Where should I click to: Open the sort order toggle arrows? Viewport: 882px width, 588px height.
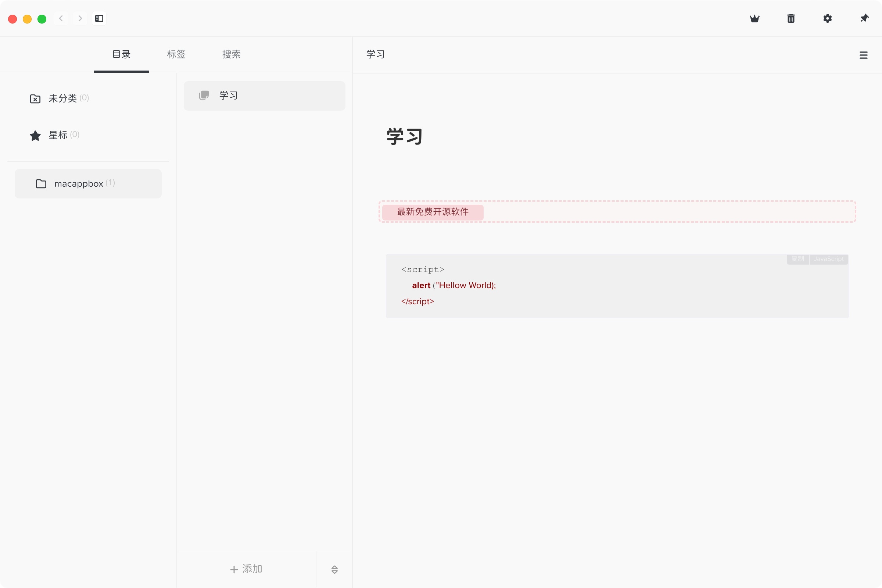(334, 570)
